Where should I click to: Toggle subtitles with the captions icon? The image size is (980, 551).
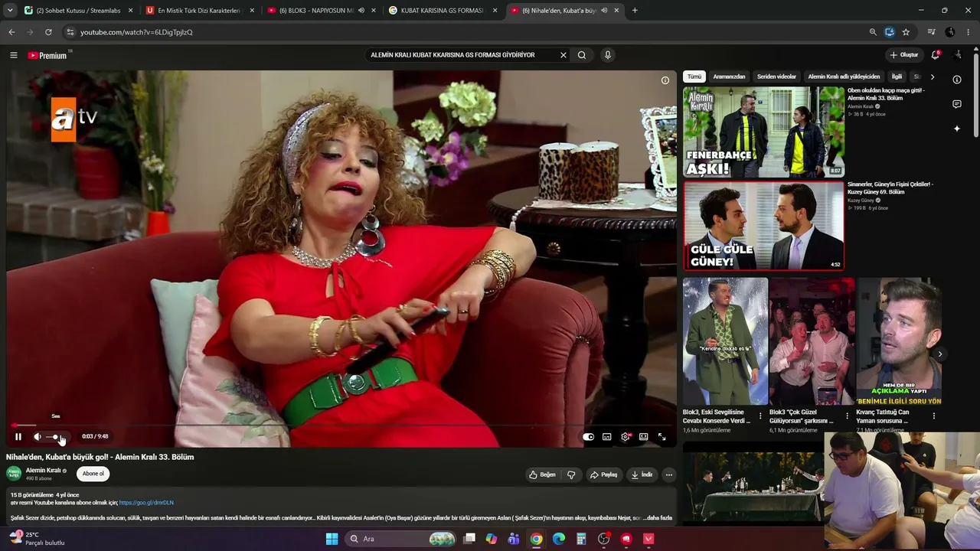(607, 437)
